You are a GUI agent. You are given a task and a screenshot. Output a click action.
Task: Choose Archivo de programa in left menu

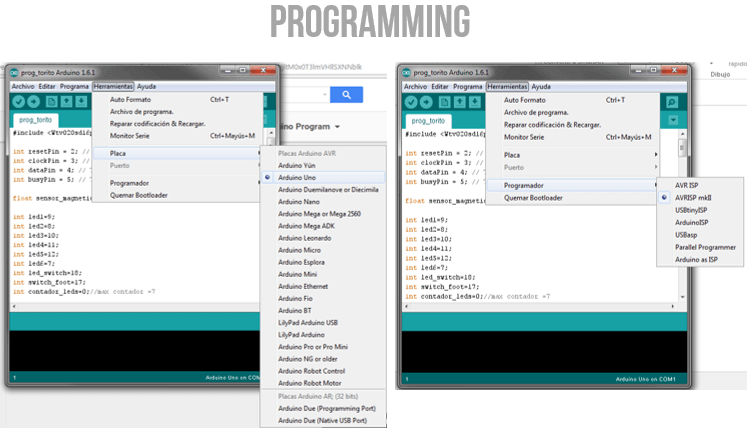177,112
